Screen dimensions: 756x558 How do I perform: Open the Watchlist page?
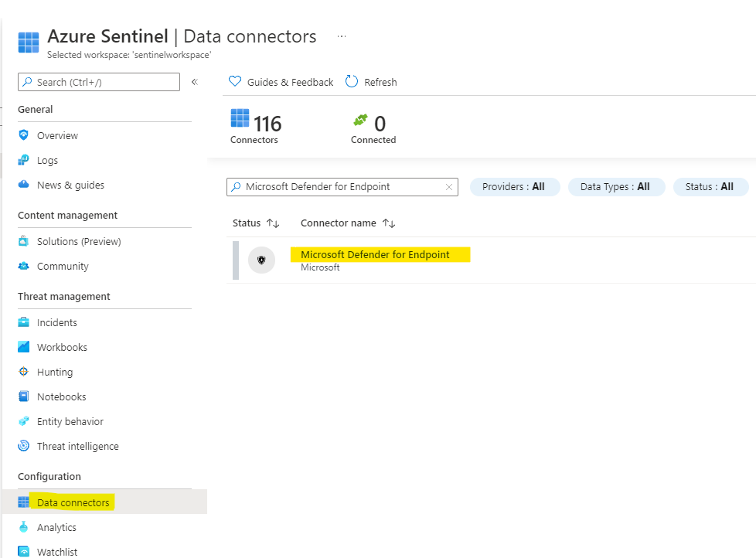(58, 552)
